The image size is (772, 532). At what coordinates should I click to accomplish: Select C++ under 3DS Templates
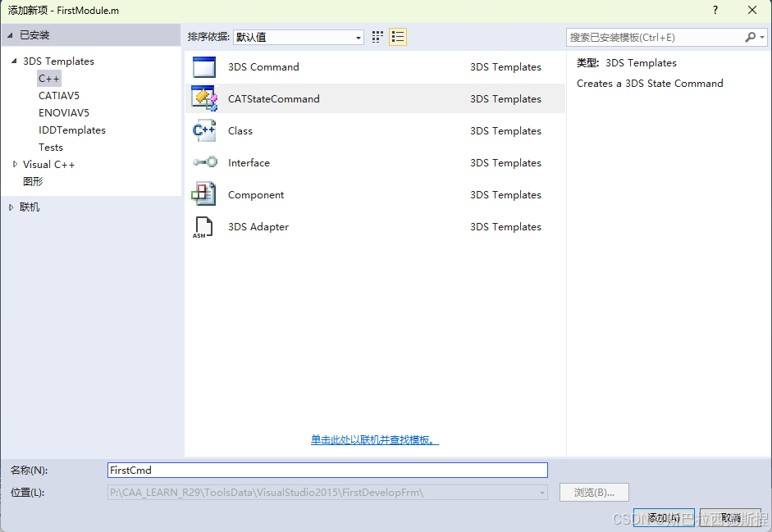coord(48,78)
